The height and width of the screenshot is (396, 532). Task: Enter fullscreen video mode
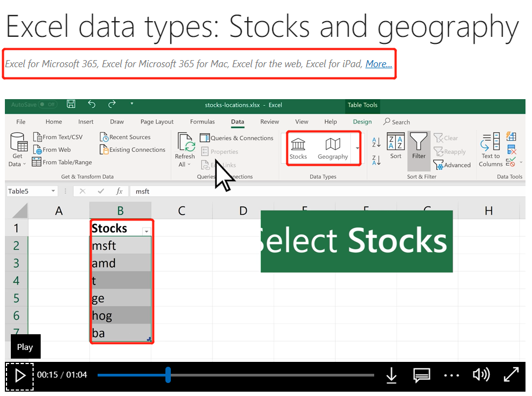[x=511, y=375]
